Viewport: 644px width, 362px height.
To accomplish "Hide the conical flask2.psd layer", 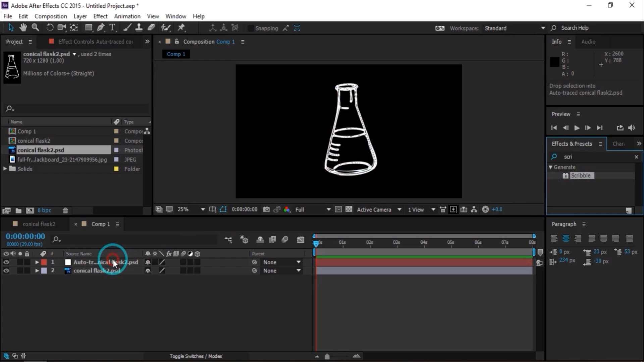I will (x=6, y=270).
